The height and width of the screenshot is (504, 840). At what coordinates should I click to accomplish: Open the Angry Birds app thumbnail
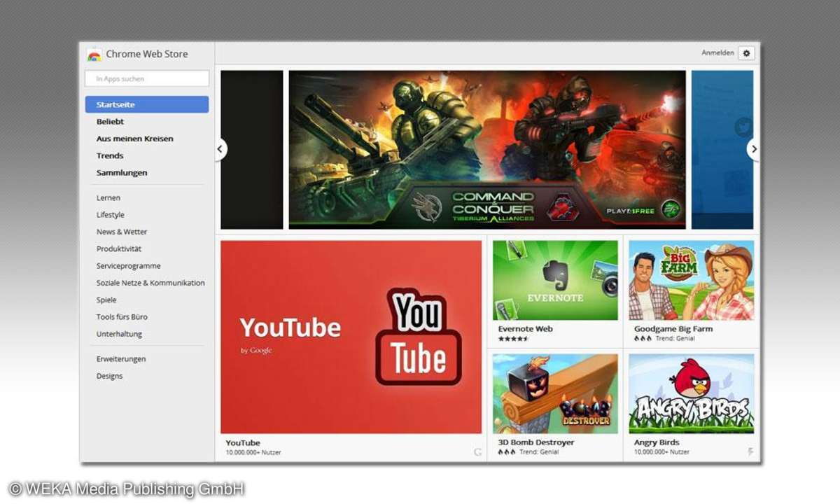pyautogui.click(x=691, y=393)
